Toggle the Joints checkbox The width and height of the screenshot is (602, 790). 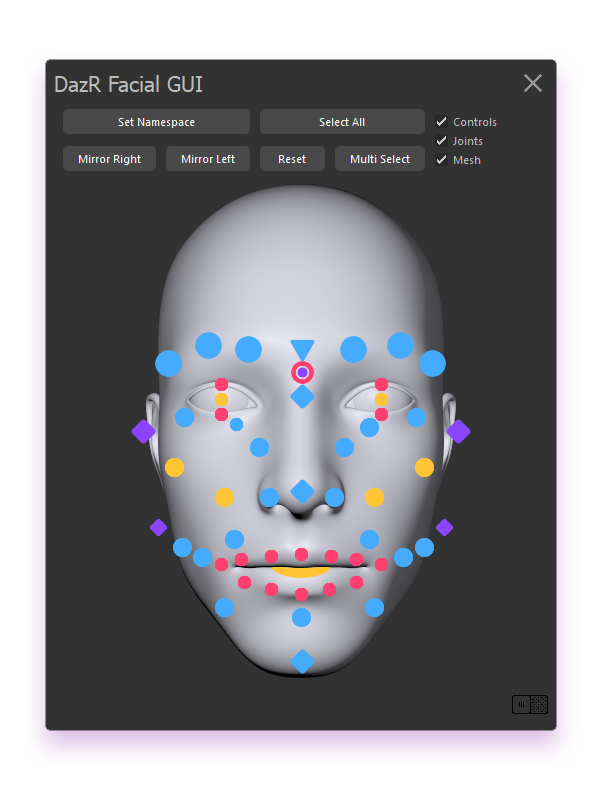point(441,141)
